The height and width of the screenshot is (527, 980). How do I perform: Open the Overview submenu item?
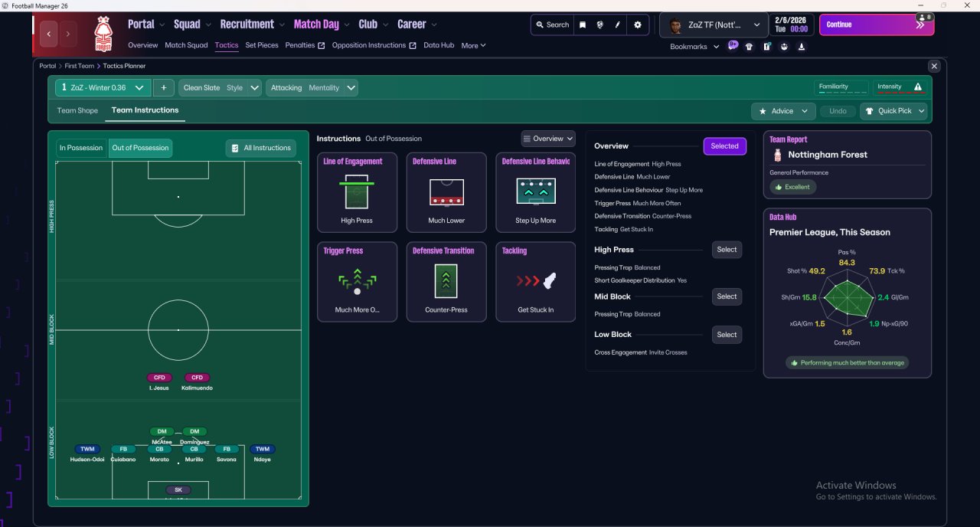coord(142,45)
